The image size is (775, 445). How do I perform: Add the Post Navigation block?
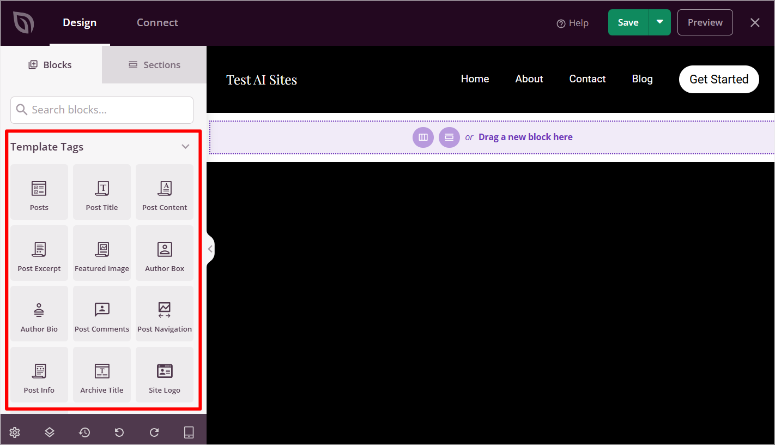[165, 313]
